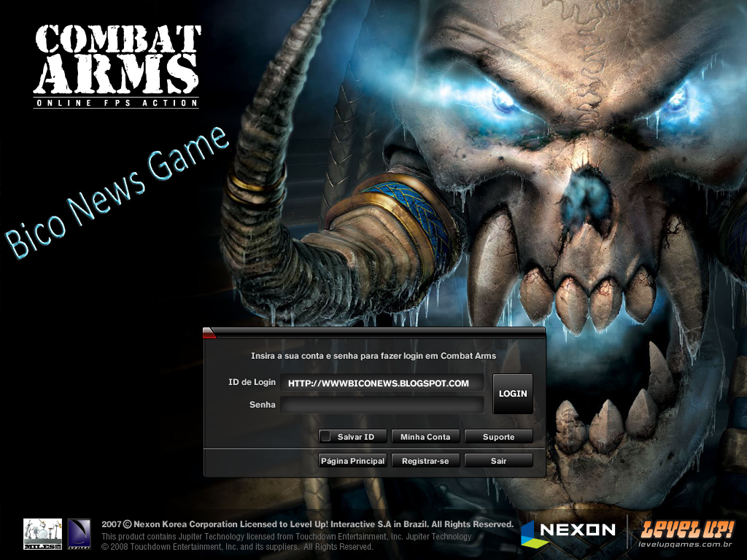Viewport: 747px width, 560px height.
Task: Click the Miles Sound System logo
Action: pos(43,534)
